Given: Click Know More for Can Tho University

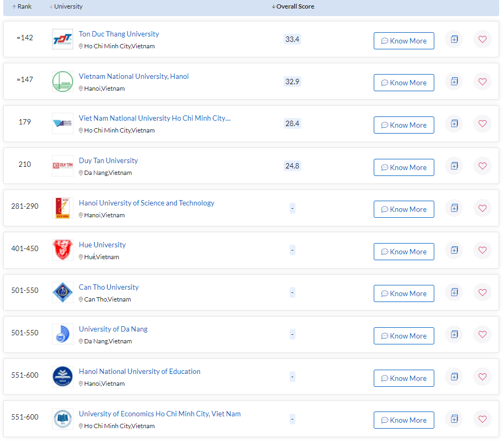Looking at the screenshot, I should 404,293.
